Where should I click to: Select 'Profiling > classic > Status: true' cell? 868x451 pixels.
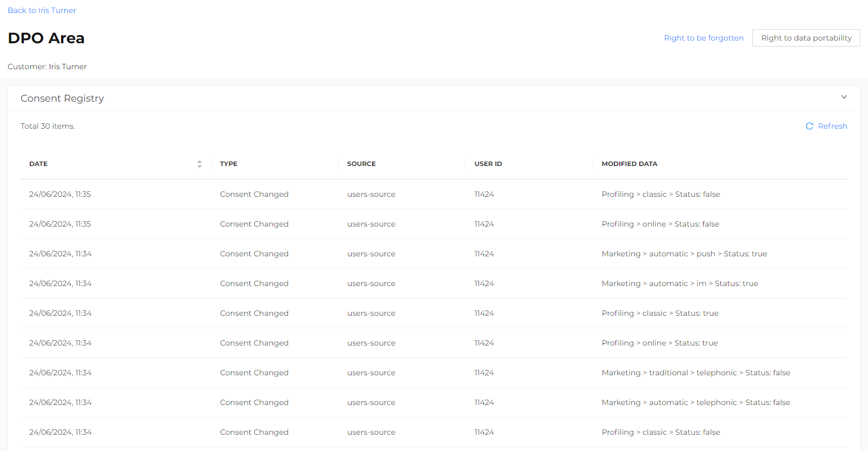tap(660, 313)
